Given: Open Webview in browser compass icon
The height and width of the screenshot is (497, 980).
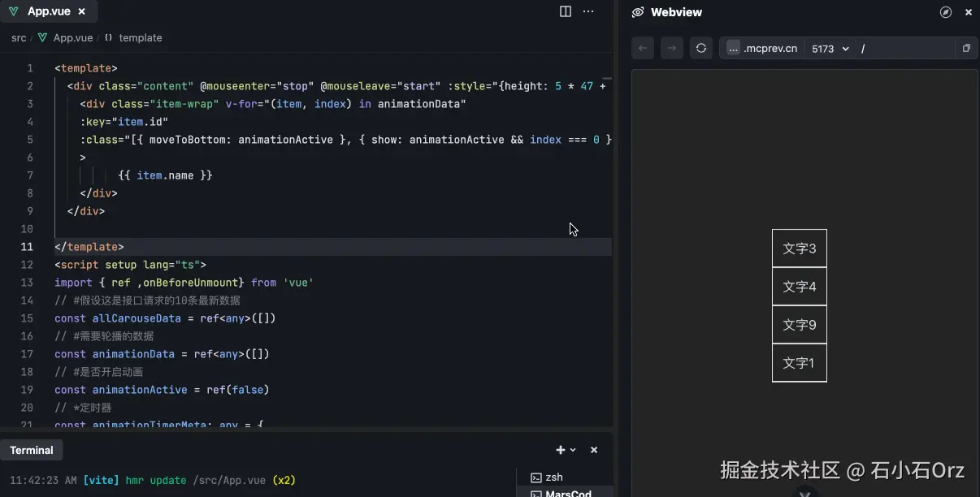Looking at the screenshot, I should click(x=946, y=12).
